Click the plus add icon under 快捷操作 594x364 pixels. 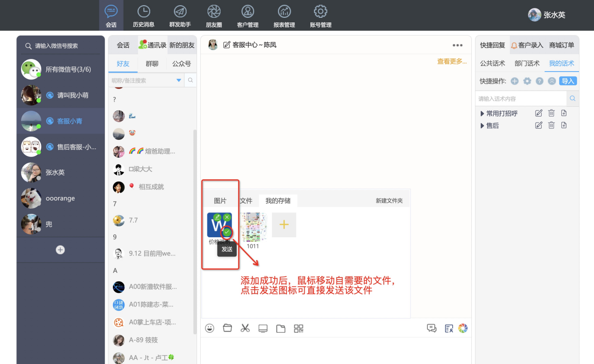(x=514, y=81)
